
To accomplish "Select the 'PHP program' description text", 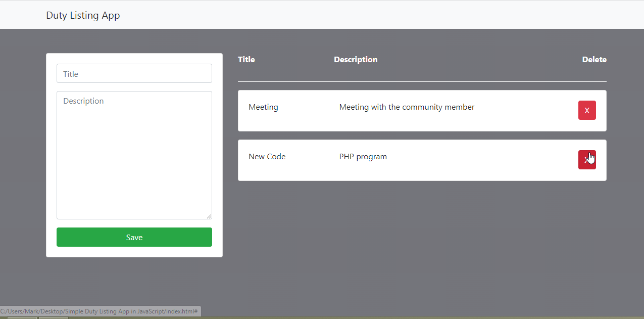I will (x=363, y=157).
